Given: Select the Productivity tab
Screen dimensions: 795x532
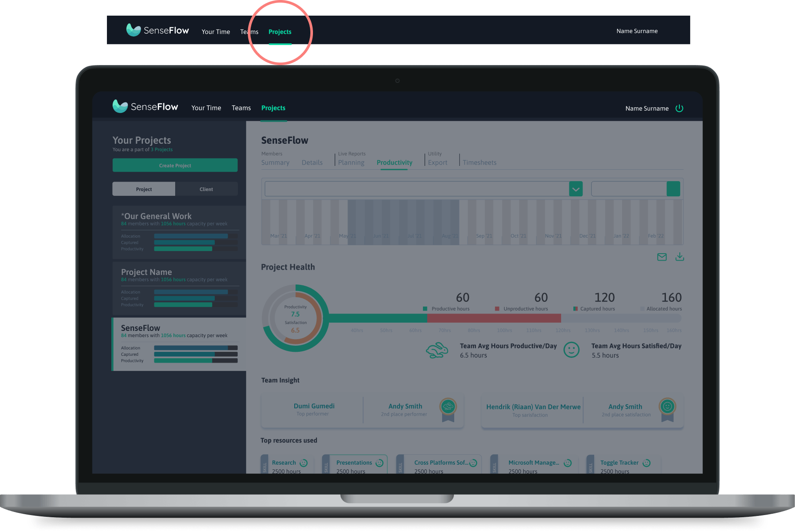Looking at the screenshot, I should coord(395,162).
